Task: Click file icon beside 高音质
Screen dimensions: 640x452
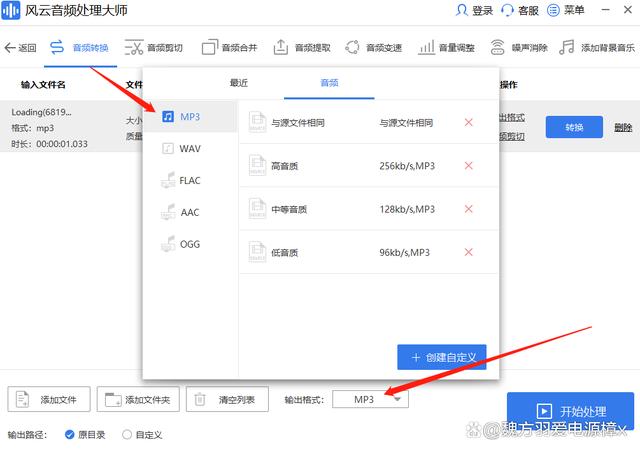Action: [257, 165]
